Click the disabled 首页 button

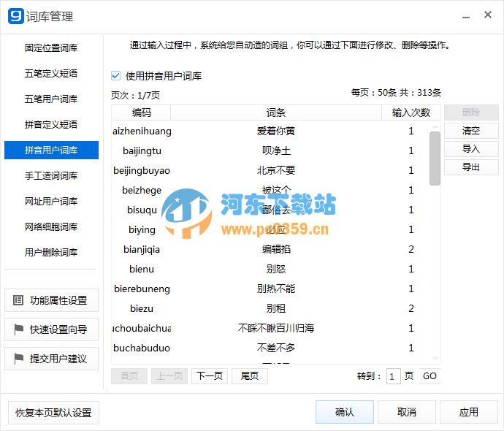[x=129, y=376]
